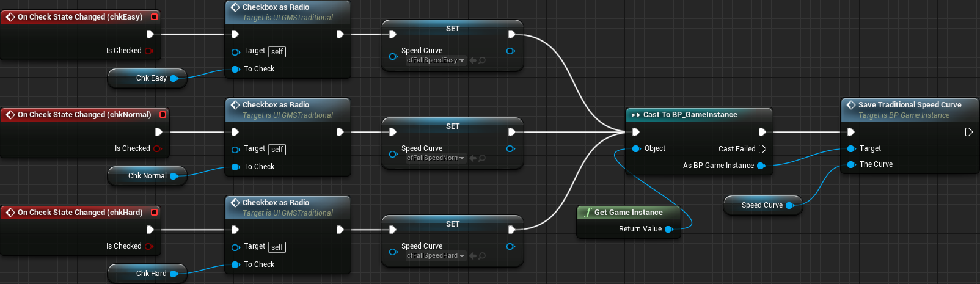Click Return Value pin of Get Game Instance

668,229
